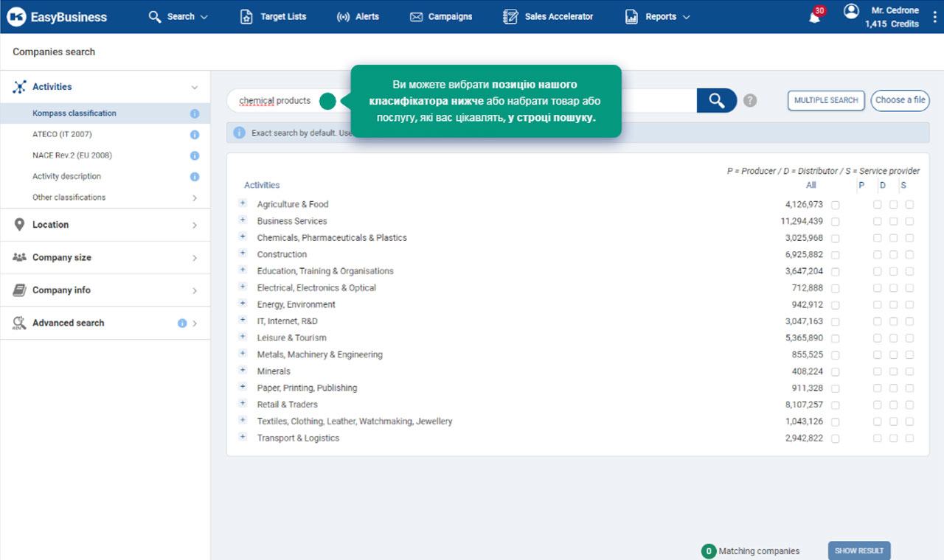Click info icon beside Kompass classification
The image size is (944, 560).
(195, 113)
